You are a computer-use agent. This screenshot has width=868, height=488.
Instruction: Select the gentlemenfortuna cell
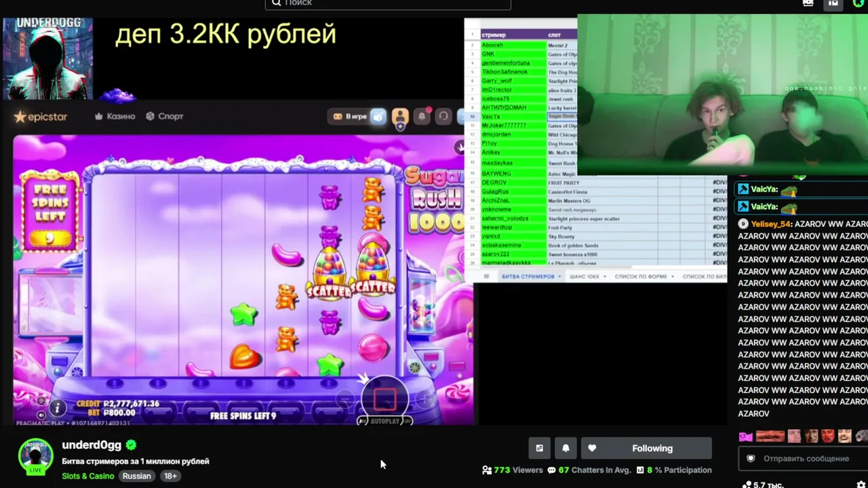[x=513, y=63]
